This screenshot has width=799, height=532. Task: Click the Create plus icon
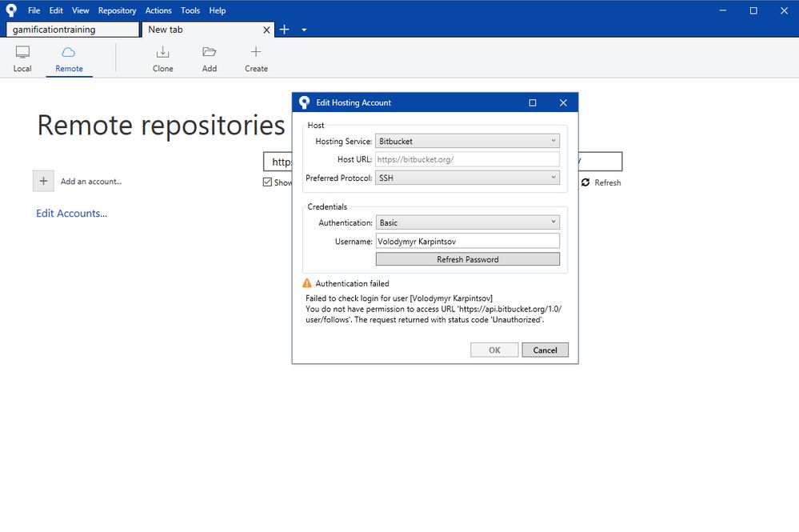click(256, 51)
